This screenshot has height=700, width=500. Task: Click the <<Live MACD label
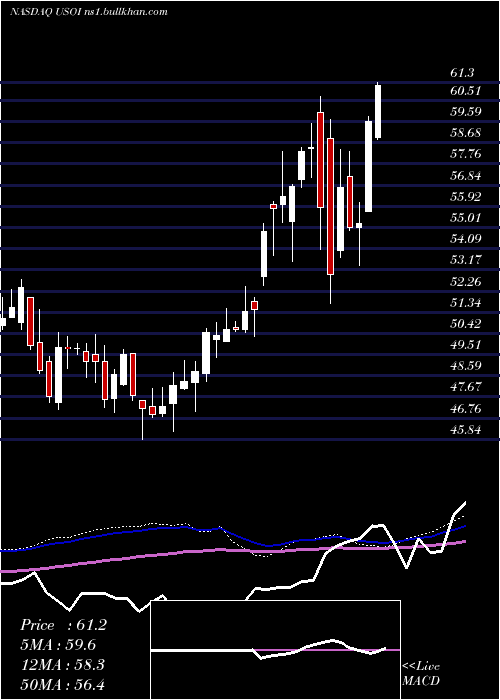(x=421, y=674)
